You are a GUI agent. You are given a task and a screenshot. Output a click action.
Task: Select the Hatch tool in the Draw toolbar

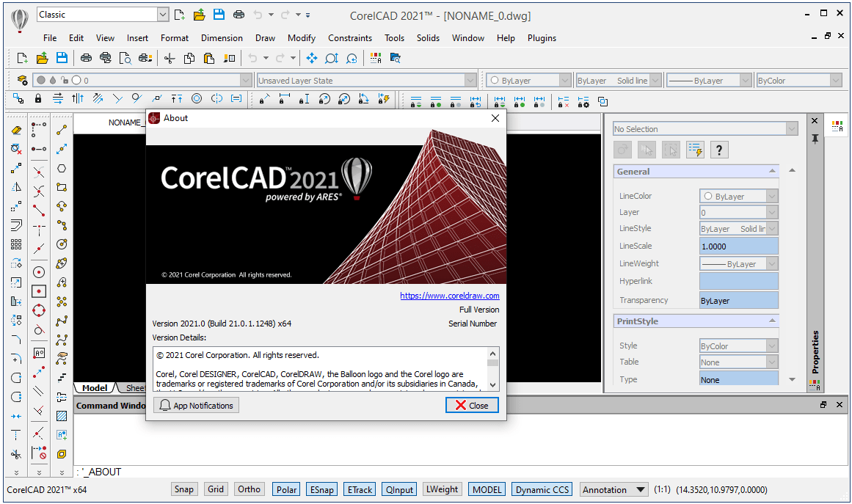coord(62,416)
